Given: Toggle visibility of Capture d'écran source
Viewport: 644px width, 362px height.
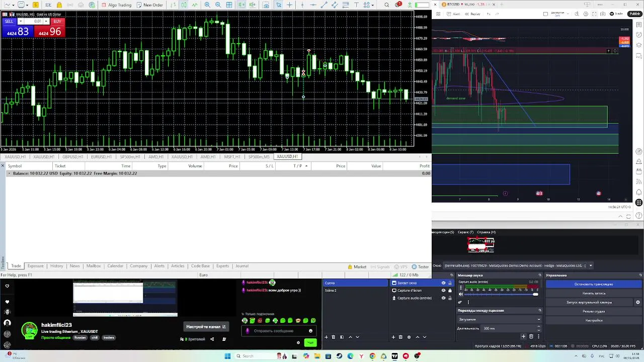Looking at the screenshot, I should click(443, 291).
